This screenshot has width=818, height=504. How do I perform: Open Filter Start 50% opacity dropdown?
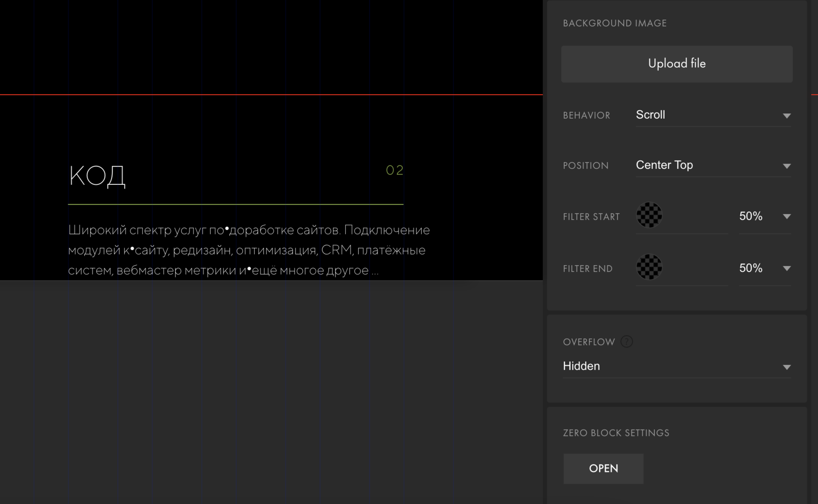coord(765,216)
